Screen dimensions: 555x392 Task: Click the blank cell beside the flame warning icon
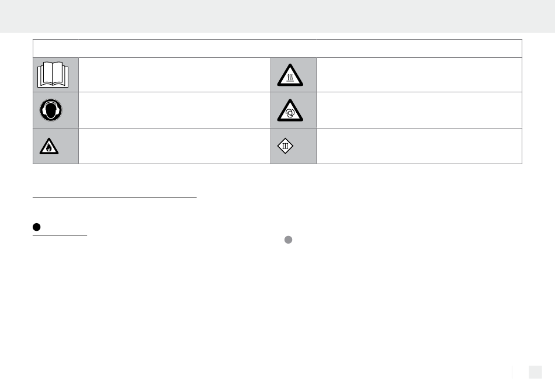pyautogui.click(x=175, y=146)
